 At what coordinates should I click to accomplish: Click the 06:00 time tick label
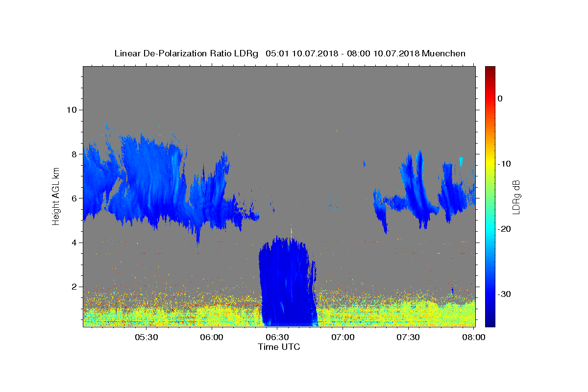coord(212,338)
